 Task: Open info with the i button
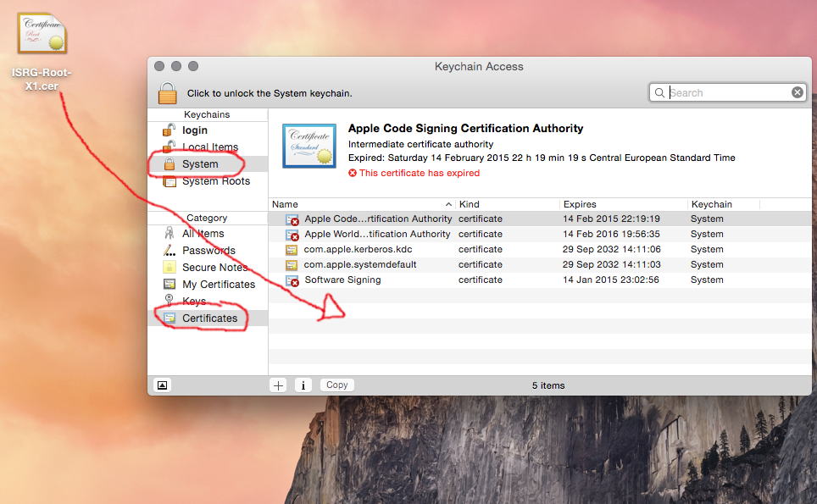303,385
